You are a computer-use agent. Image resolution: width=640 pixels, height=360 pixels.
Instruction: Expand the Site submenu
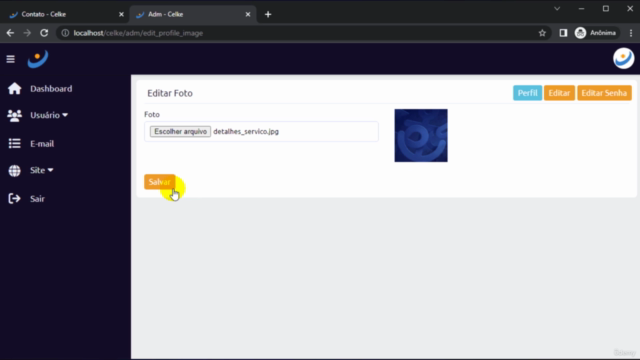tap(50, 170)
